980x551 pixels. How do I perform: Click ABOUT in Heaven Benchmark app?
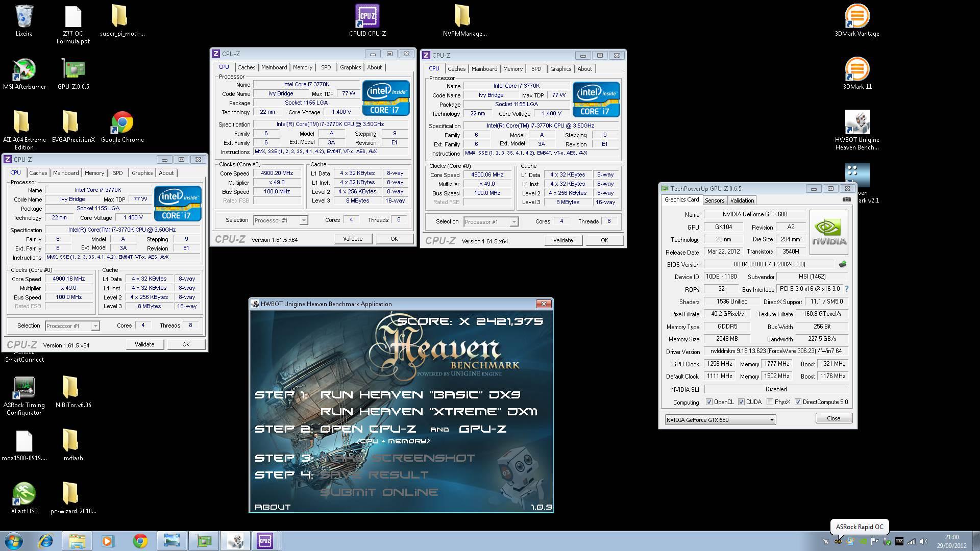pos(273,507)
